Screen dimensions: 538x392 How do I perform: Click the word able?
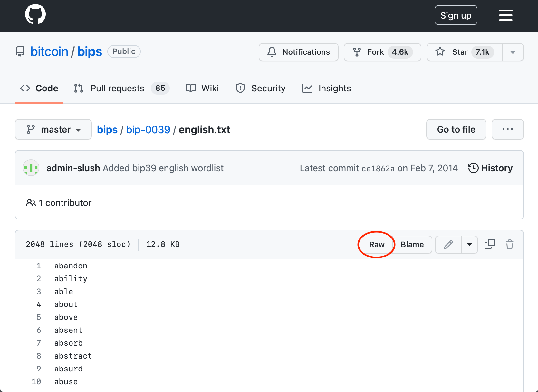(64, 292)
